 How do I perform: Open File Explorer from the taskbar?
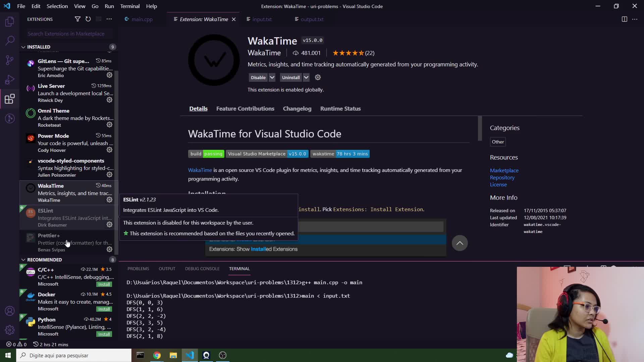click(x=173, y=355)
